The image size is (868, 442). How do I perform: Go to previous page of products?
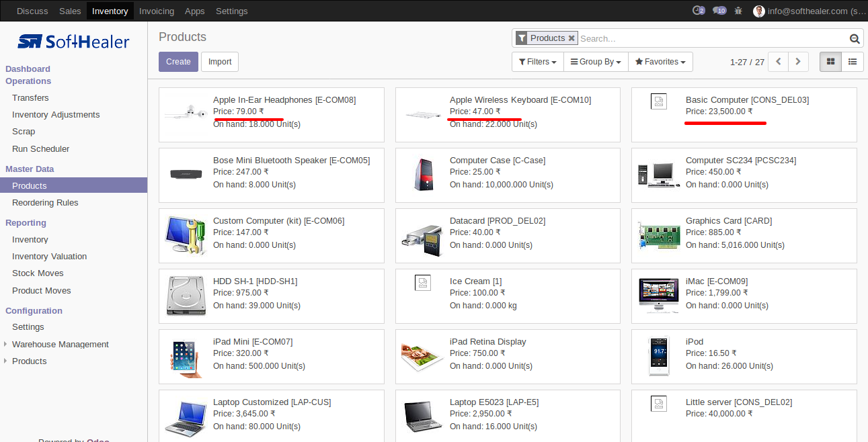[778, 62]
